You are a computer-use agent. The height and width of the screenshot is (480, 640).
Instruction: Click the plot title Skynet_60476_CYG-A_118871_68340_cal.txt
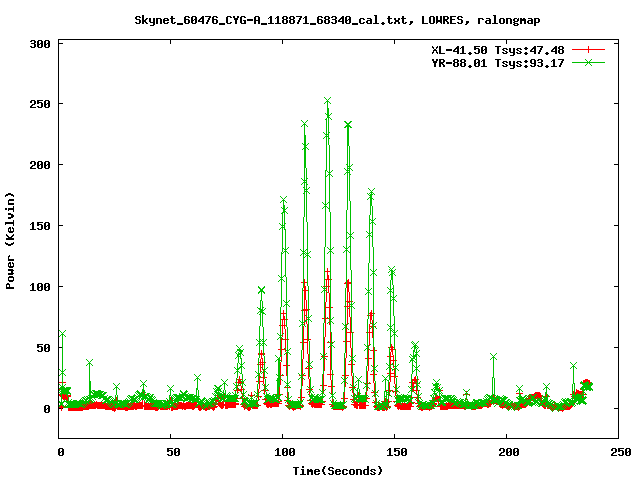[x=271, y=20]
